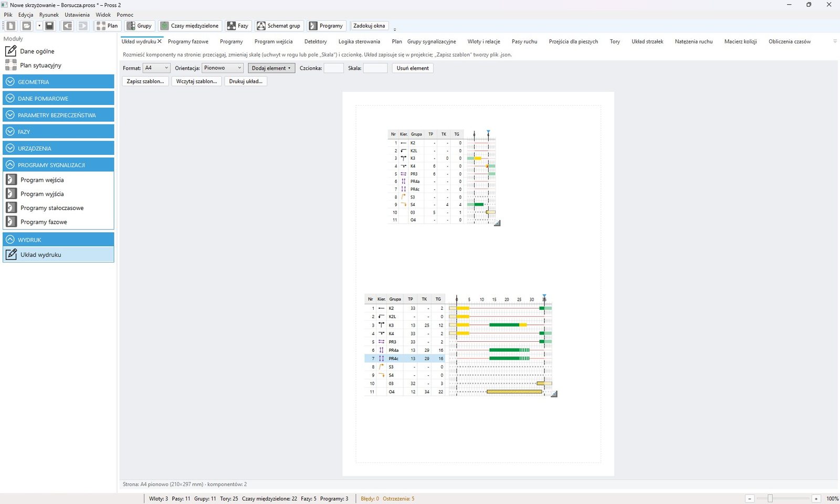Viewport: 840px width, 504px height.
Task: Open the dropdown arrow beside the open-file icon
Action: (39, 26)
